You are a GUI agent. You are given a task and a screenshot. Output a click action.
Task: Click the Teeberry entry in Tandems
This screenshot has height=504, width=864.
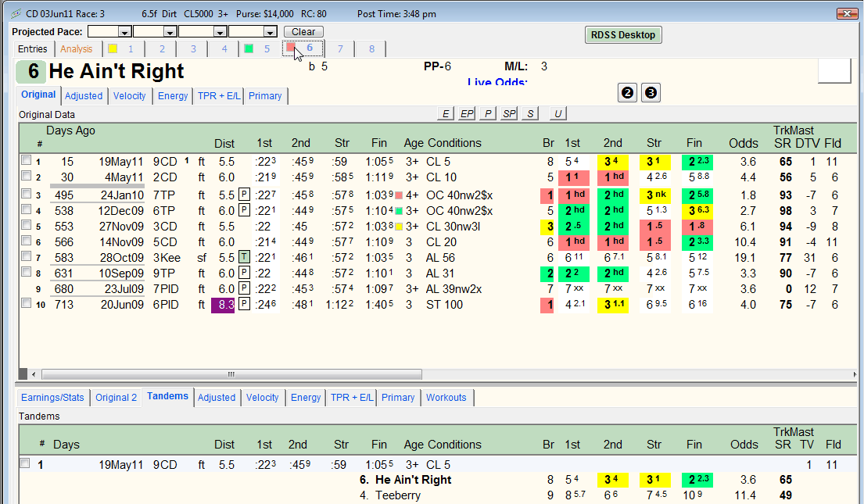coord(398,495)
